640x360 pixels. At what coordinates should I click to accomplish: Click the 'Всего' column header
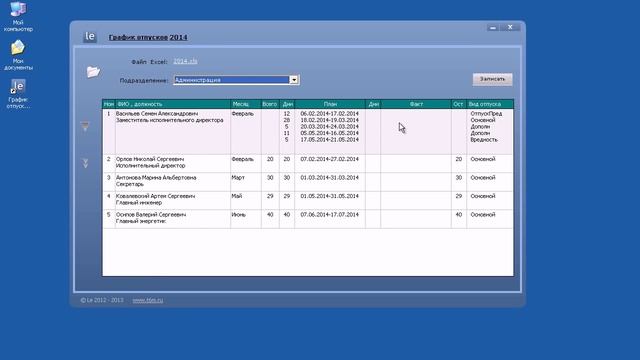coord(270,104)
